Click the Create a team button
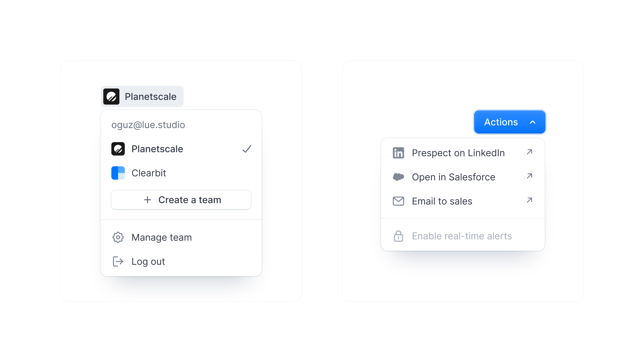Image resolution: width=644 pixels, height=362 pixels. point(181,200)
